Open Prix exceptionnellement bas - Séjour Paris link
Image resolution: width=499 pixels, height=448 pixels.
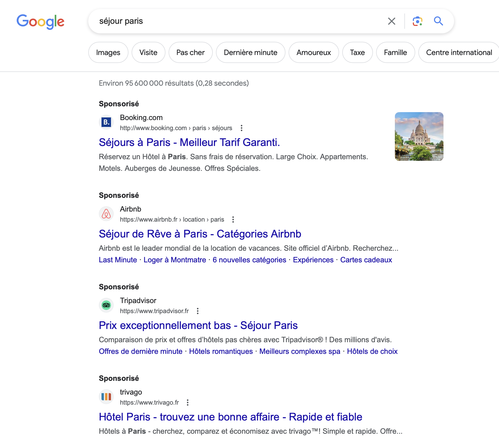(x=198, y=325)
